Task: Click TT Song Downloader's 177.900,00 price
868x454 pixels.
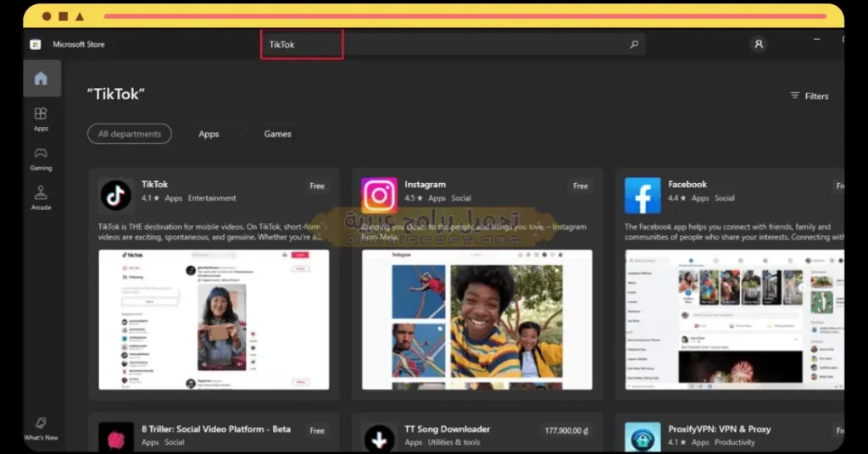Action: pos(566,430)
